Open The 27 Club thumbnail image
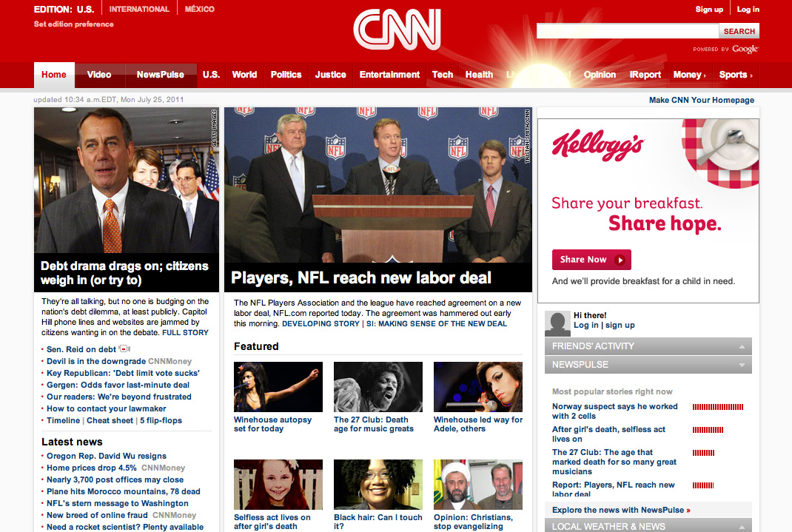The width and height of the screenshot is (792, 532). click(x=378, y=387)
